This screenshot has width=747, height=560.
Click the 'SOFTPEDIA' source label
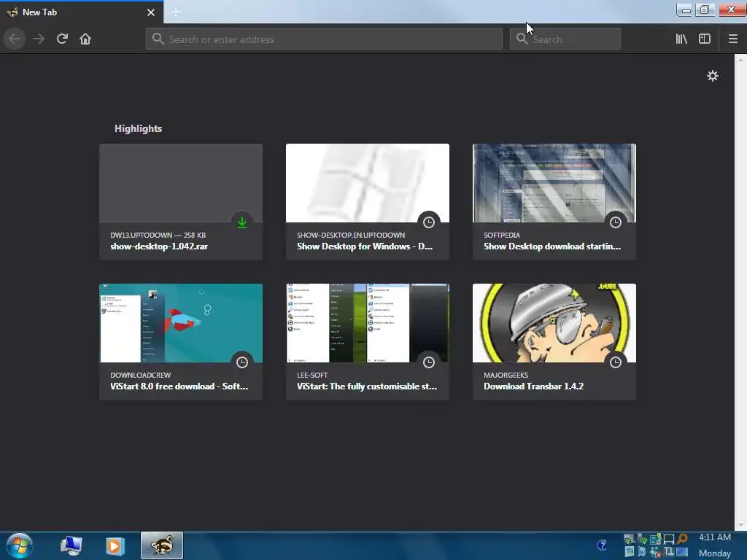coord(502,235)
